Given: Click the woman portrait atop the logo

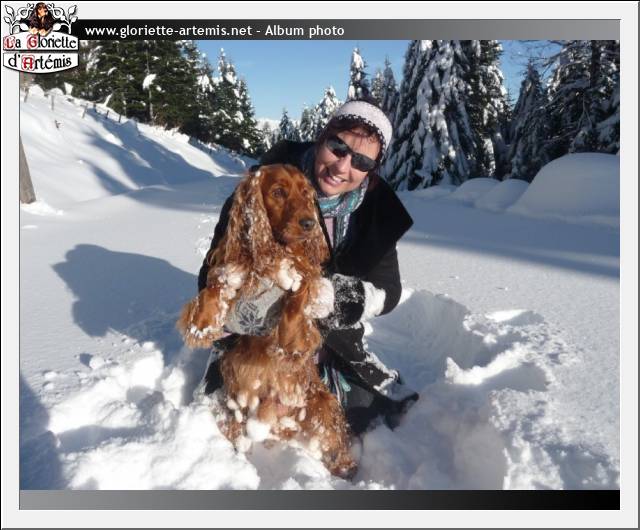Looking at the screenshot, I should point(41,17).
